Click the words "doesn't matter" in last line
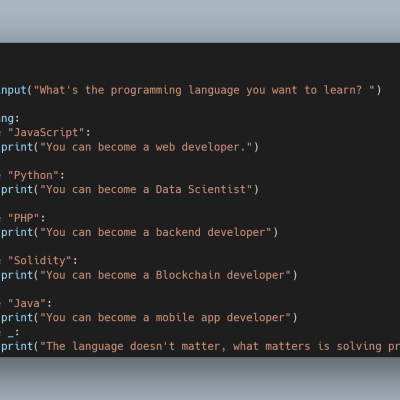The height and width of the screenshot is (400, 400). pyautogui.click(x=175, y=346)
